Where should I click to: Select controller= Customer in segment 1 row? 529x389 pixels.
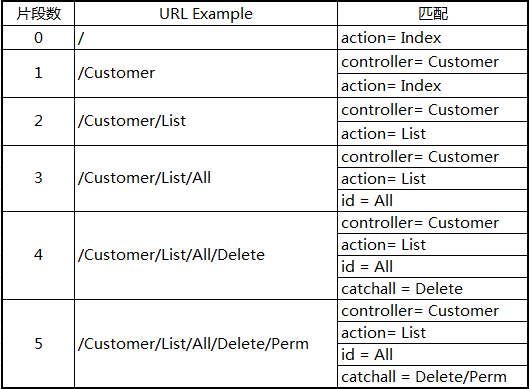[x=432, y=62]
